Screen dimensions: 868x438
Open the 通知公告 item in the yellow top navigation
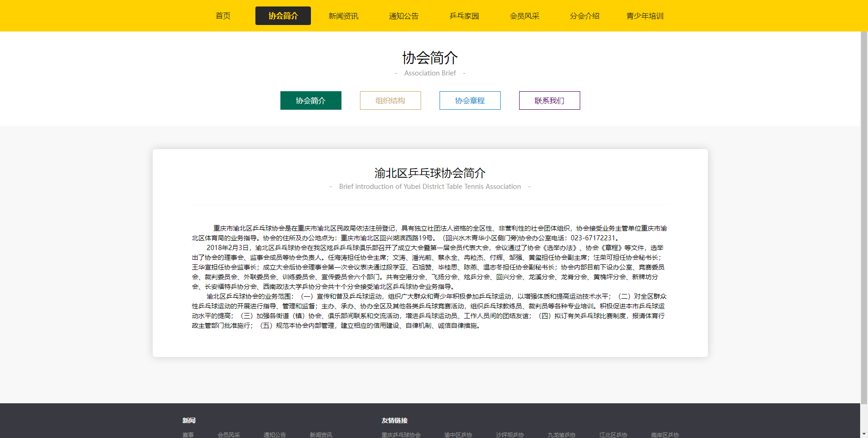click(403, 16)
